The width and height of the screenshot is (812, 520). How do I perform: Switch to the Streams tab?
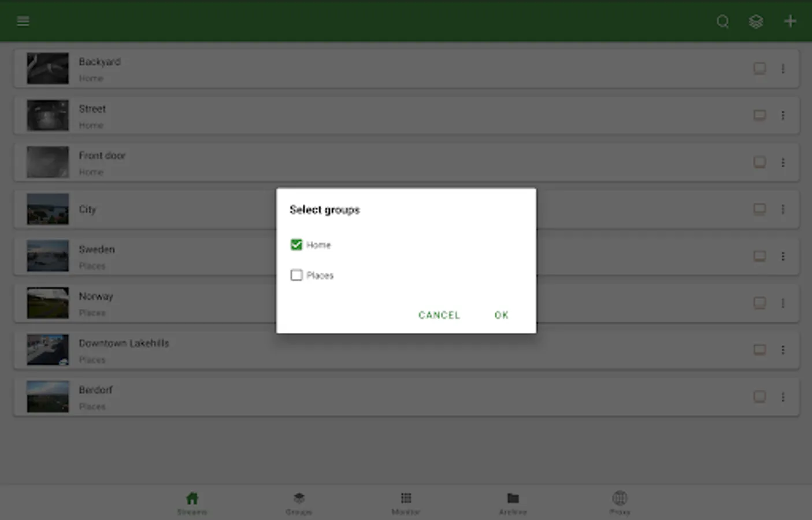point(192,503)
